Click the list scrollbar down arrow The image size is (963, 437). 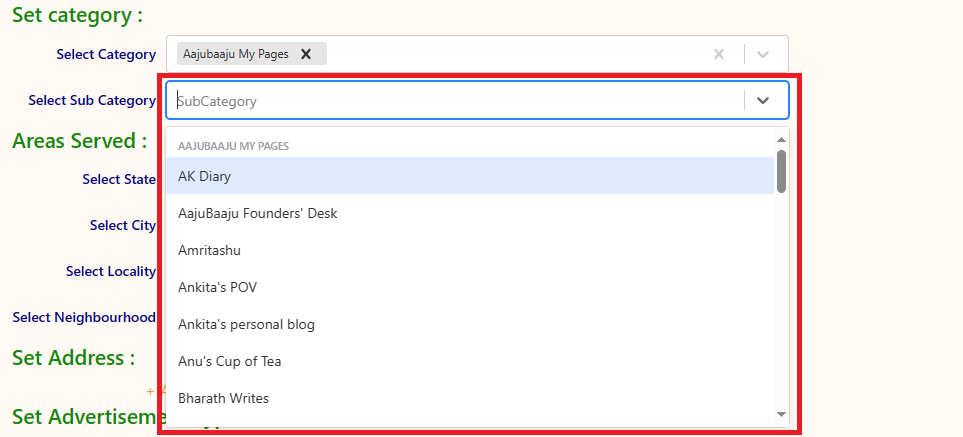tap(781, 414)
